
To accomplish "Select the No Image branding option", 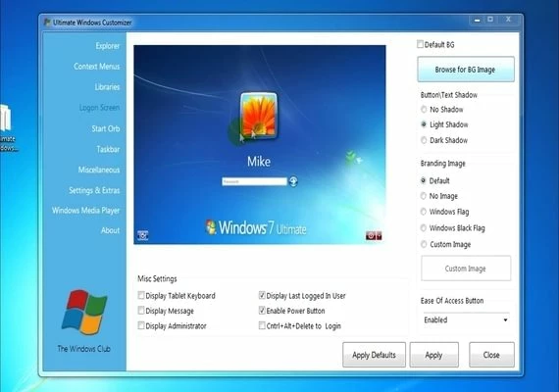I will (423, 196).
